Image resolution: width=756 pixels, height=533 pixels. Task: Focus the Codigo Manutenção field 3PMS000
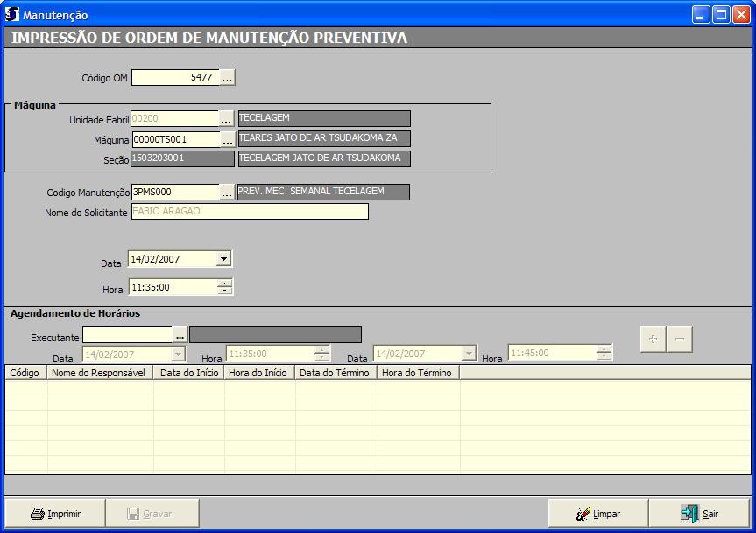(174, 193)
